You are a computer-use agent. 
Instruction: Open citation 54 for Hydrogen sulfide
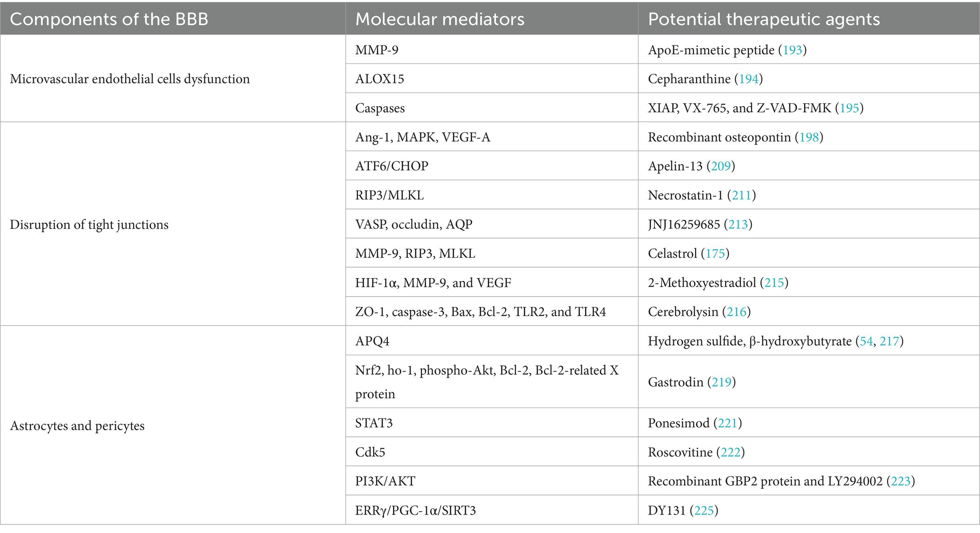pyautogui.click(x=866, y=341)
